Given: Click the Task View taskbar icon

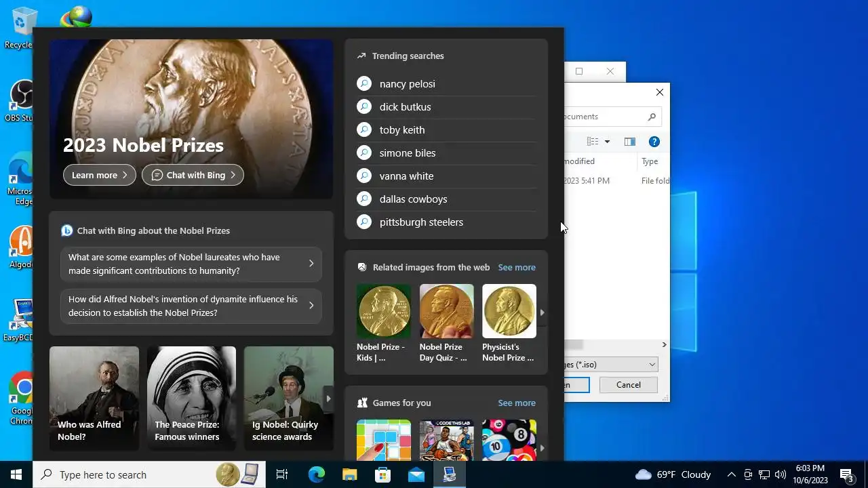Looking at the screenshot, I should [282, 474].
